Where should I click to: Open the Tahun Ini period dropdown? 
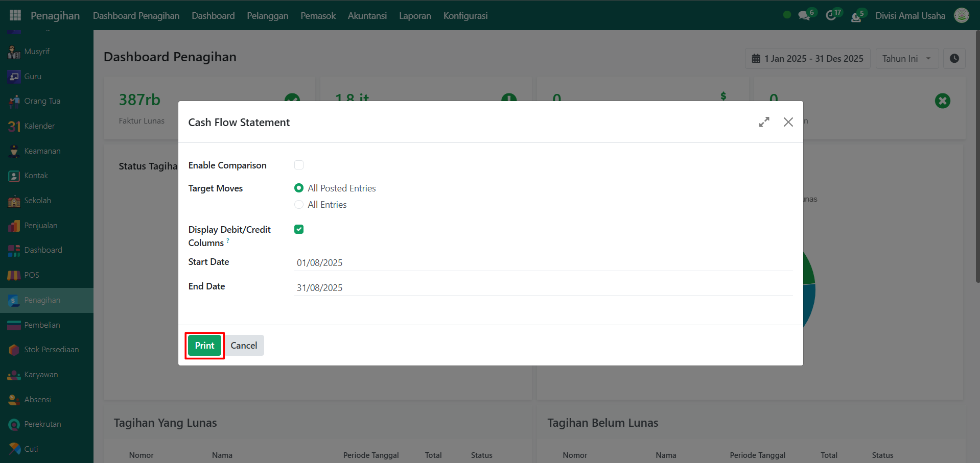coord(906,59)
